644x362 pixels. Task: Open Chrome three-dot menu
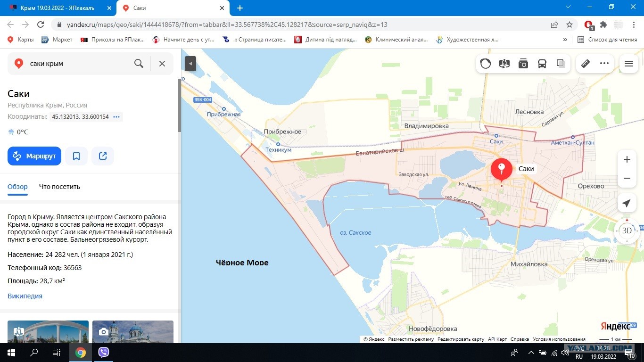click(633, 25)
